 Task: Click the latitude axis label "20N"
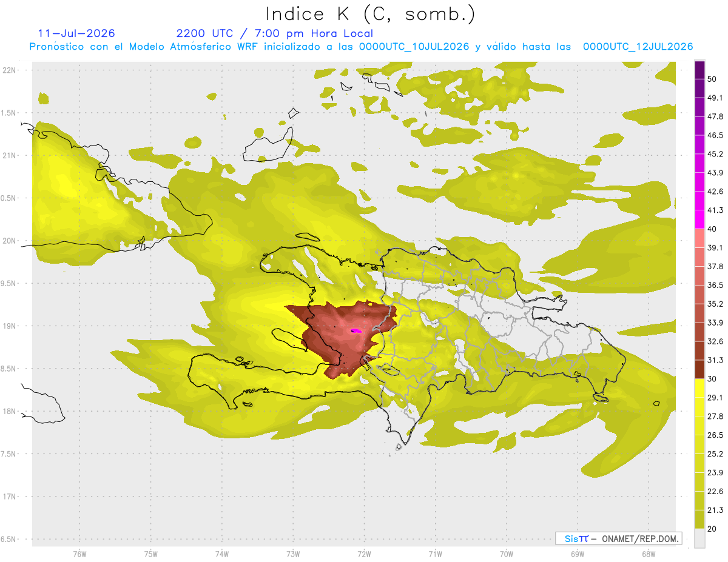[9, 241]
